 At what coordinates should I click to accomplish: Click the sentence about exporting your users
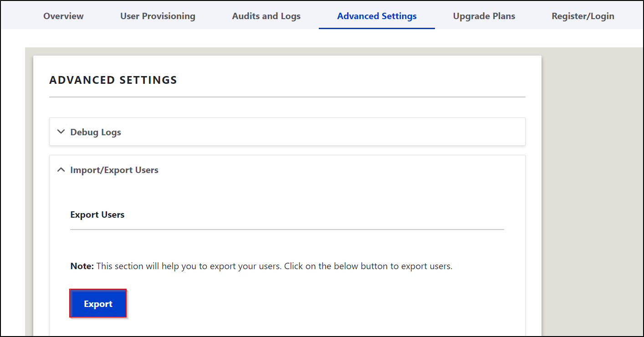pos(274,266)
